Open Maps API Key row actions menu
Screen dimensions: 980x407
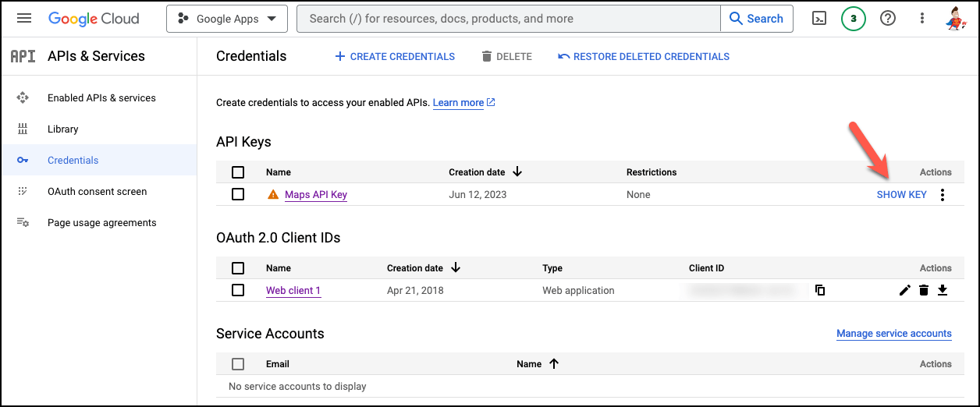(x=943, y=194)
